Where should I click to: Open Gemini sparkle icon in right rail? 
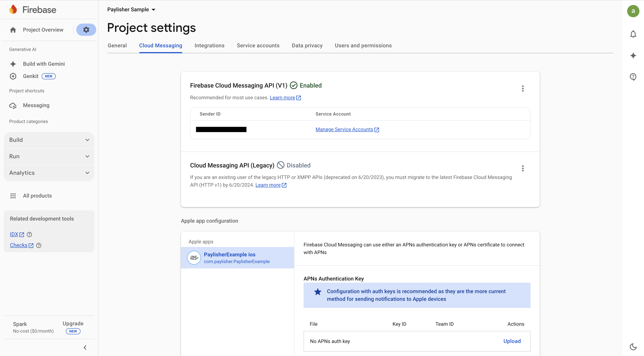click(633, 56)
